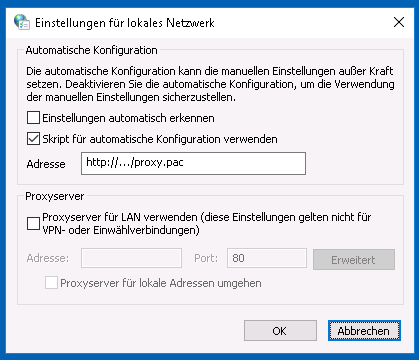This screenshot has width=419, height=360.
Task: Toggle 'Proxyserver für lokale Adressen umgehen' checkbox
Action: 51,283
